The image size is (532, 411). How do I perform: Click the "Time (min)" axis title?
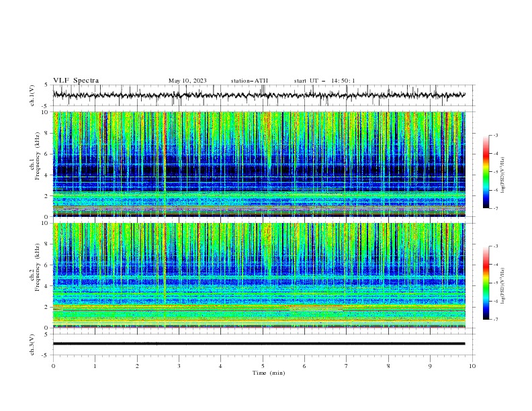269,373
